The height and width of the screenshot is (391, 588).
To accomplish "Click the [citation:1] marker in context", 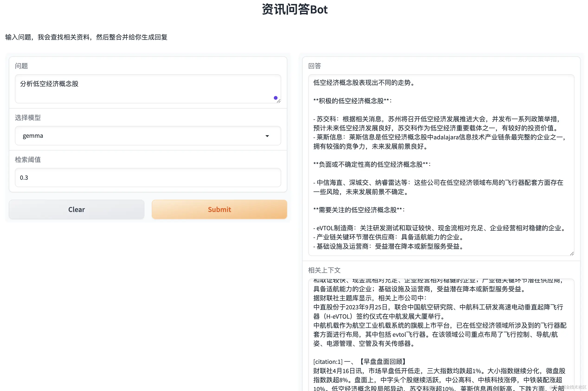I will (x=328, y=362).
